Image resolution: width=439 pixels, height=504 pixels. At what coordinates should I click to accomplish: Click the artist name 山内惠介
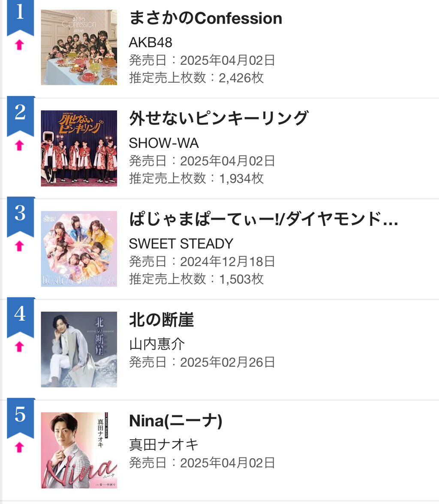click(x=157, y=344)
